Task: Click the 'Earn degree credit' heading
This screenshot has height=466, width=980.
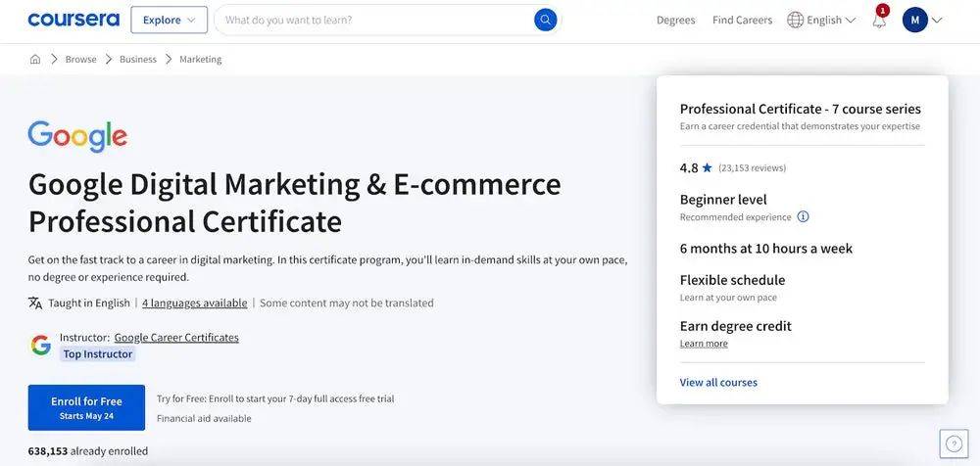Action: [736, 326]
